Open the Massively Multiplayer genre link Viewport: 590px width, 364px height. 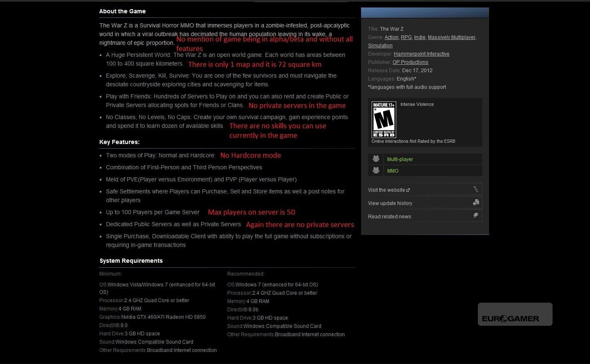pyautogui.click(x=452, y=37)
